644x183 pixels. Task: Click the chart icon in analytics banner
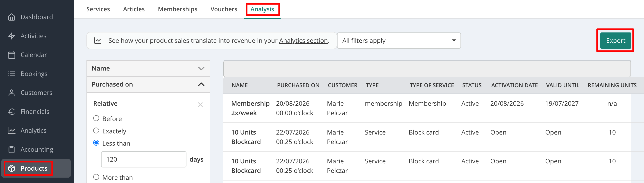click(98, 41)
